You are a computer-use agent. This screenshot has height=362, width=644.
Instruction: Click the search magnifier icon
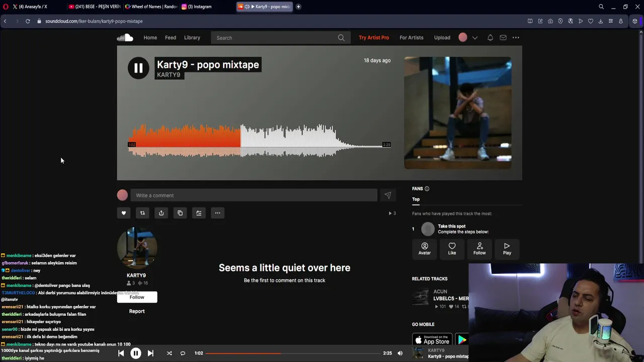tap(341, 38)
